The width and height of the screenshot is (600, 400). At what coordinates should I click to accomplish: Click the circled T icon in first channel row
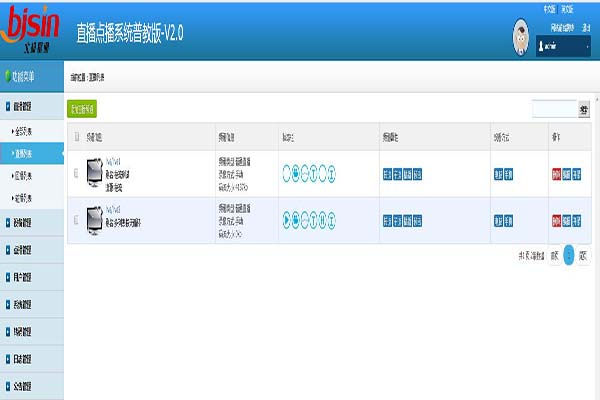pyautogui.click(x=313, y=174)
